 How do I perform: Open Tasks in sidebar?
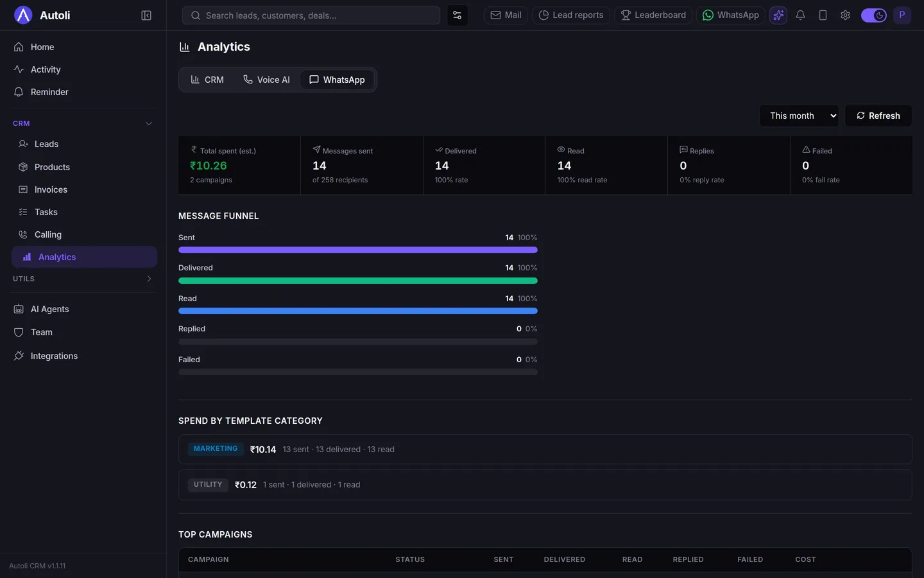[x=84, y=212]
